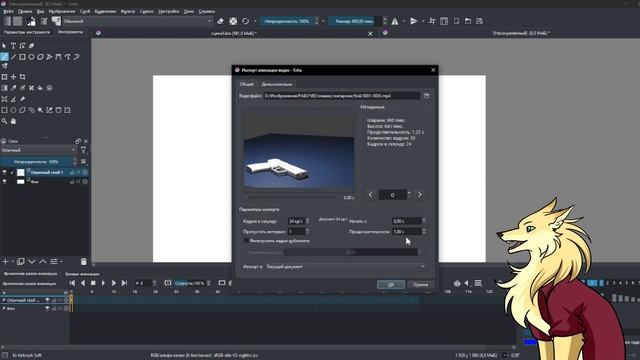Click Stop button on animation timeline

coord(93,283)
